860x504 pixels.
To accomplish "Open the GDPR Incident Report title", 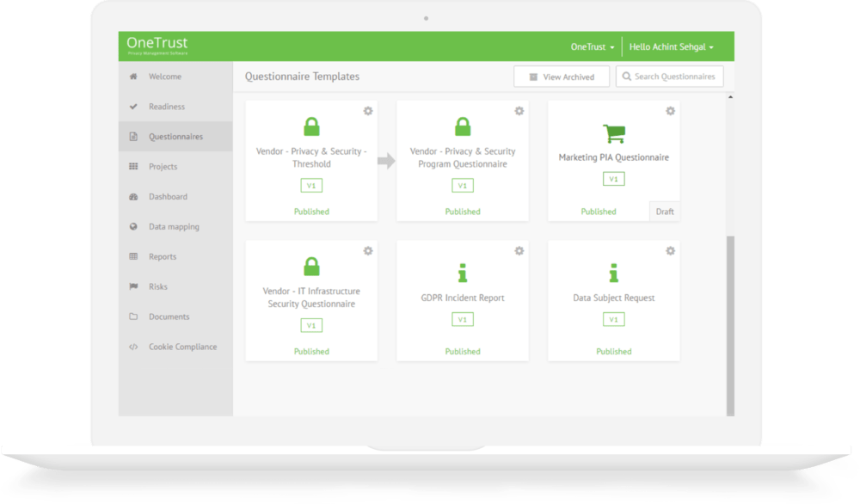I will (x=463, y=298).
